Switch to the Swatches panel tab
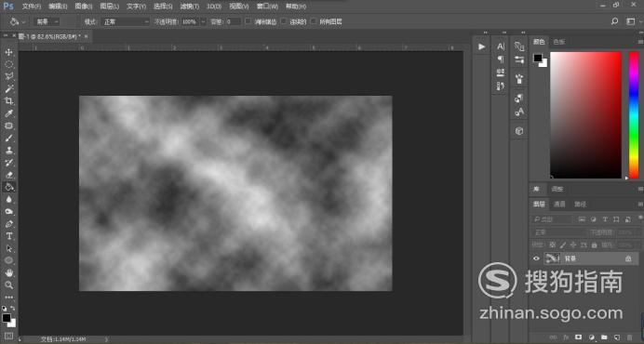Viewport: 644px width, 344px height. click(559, 42)
